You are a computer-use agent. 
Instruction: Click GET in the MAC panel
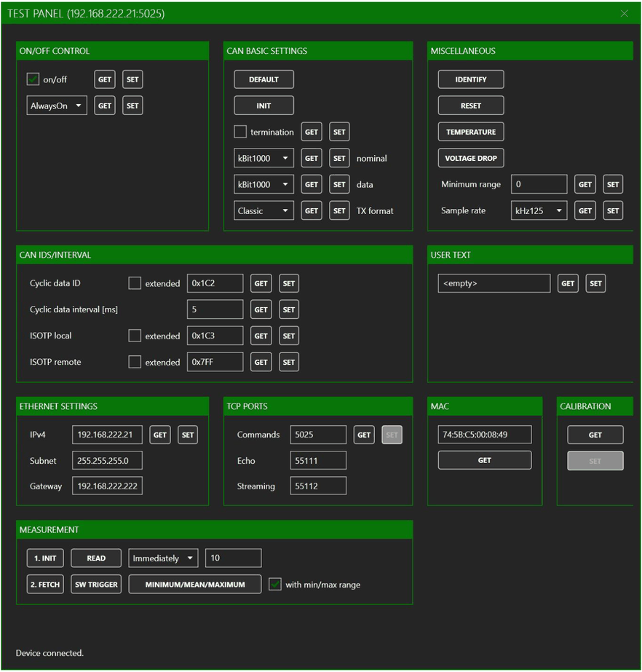pos(485,460)
